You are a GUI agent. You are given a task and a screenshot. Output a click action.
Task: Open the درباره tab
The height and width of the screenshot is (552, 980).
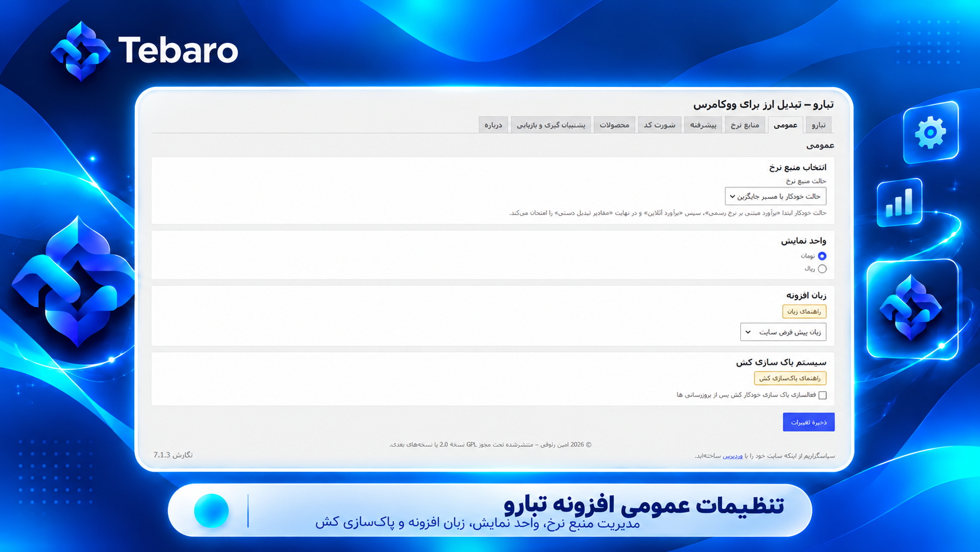(x=494, y=125)
